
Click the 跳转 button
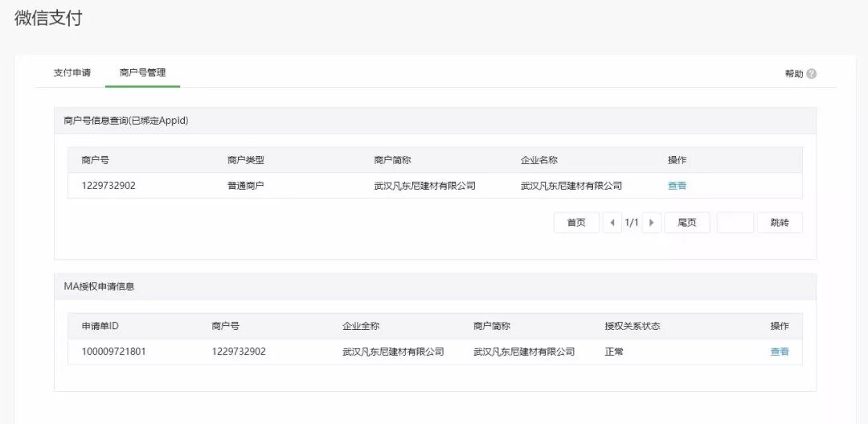780,223
